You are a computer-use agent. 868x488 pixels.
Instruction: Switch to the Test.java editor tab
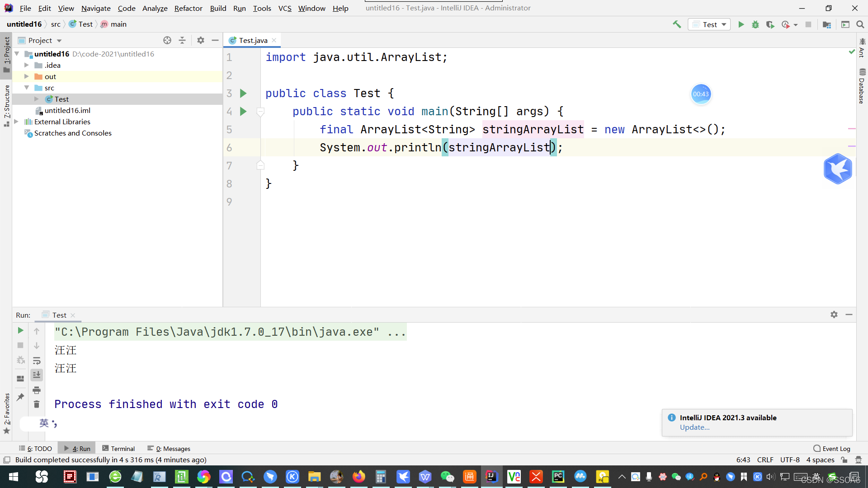pyautogui.click(x=253, y=40)
